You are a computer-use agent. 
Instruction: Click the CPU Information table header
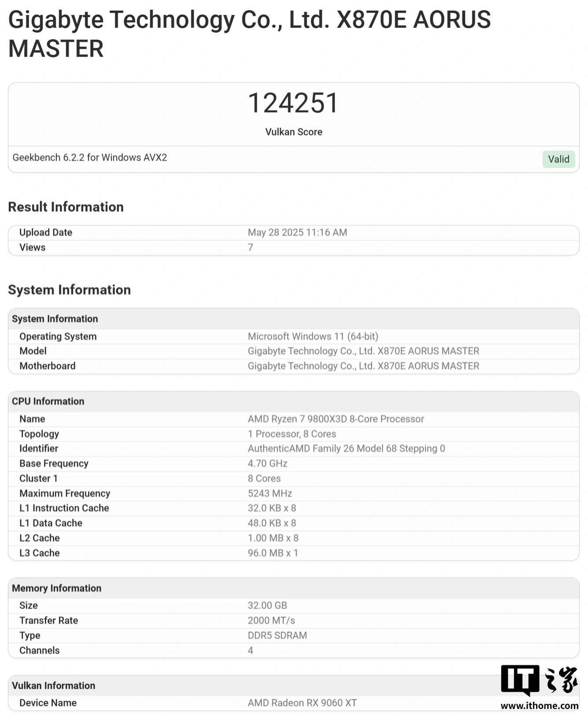click(294, 401)
